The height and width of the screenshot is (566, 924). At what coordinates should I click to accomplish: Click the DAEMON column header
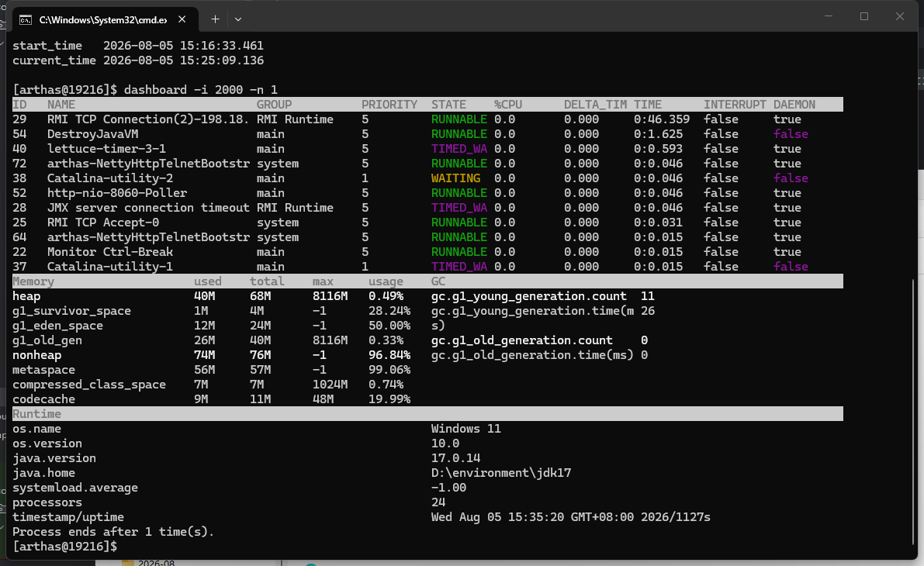pos(794,104)
